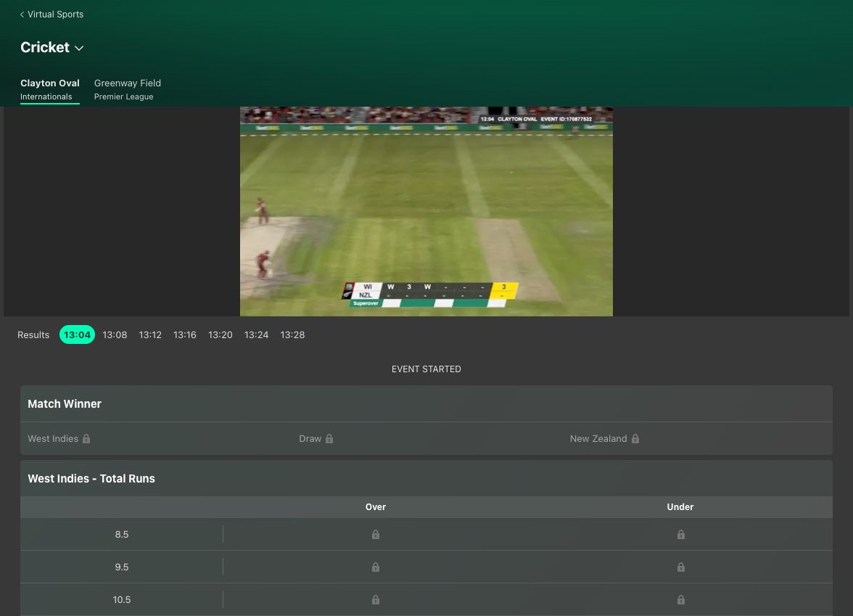Switch to the Greenway Field Premier League tab

pyautogui.click(x=127, y=89)
